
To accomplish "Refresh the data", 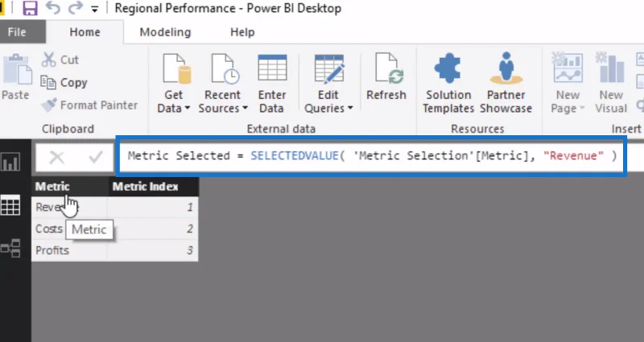I will tap(386, 77).
